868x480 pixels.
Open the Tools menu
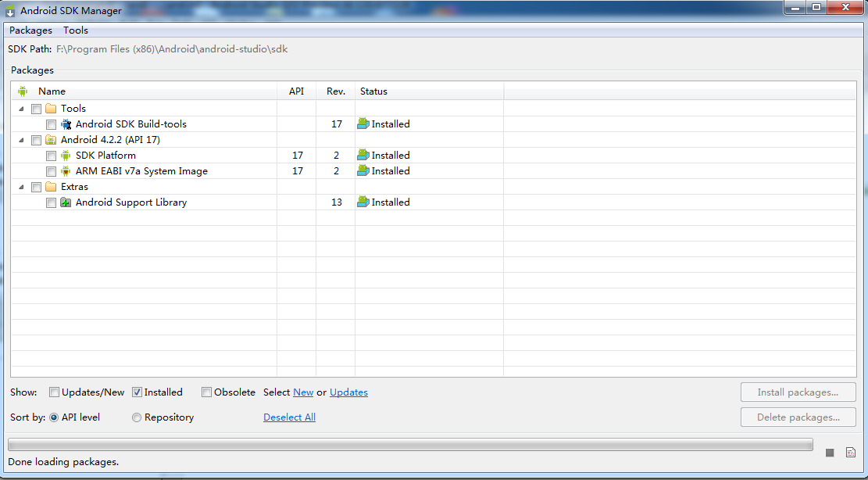point(76,30)
